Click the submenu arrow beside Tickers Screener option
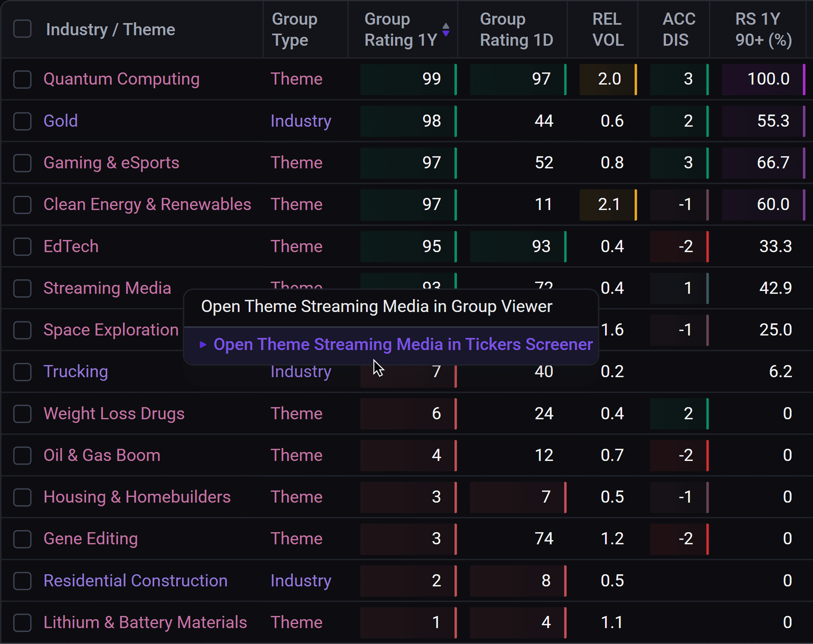Image resolution: width=813 pixels, height=644 pixels. point(203,344)
